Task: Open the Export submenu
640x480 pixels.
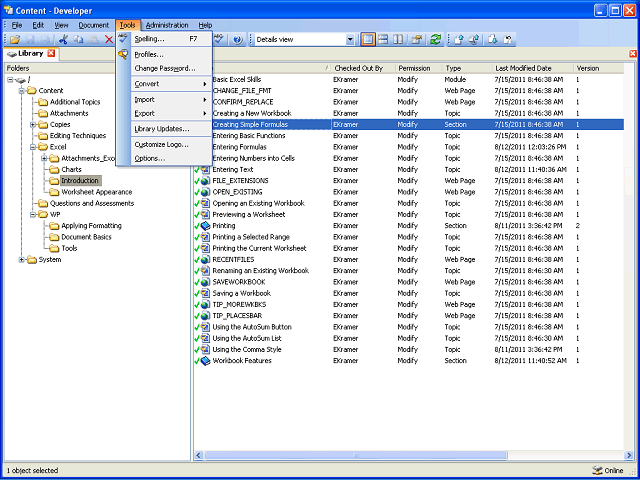Action: point(171,113)
